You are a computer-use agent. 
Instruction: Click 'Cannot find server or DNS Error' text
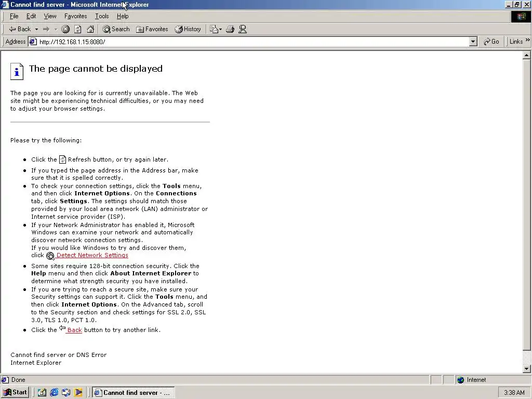(58, 355)
